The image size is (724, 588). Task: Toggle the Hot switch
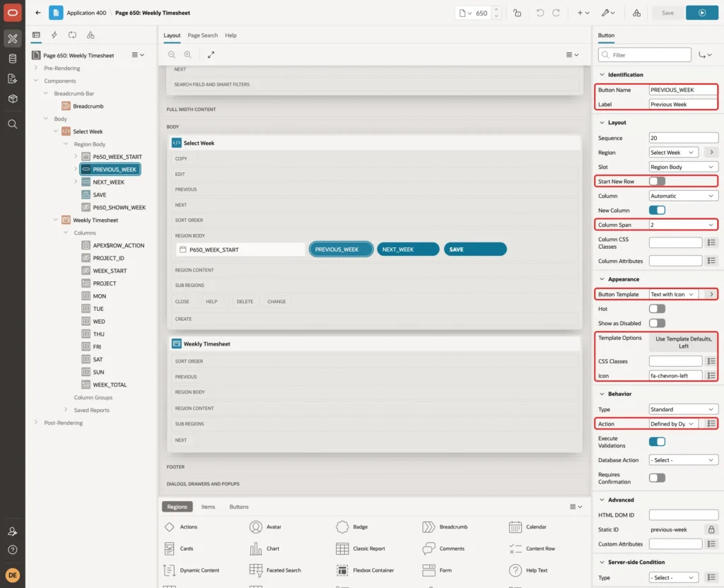pos(657,308)
